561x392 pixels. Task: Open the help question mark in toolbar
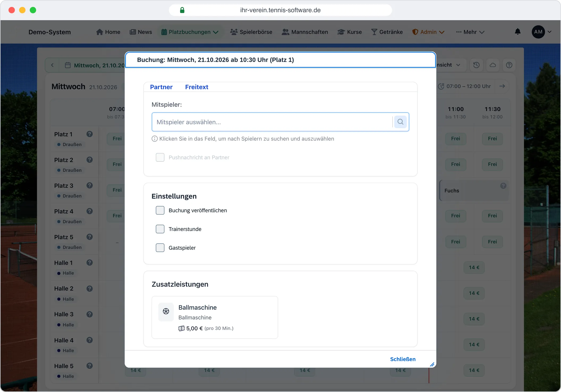pos(509,65)
